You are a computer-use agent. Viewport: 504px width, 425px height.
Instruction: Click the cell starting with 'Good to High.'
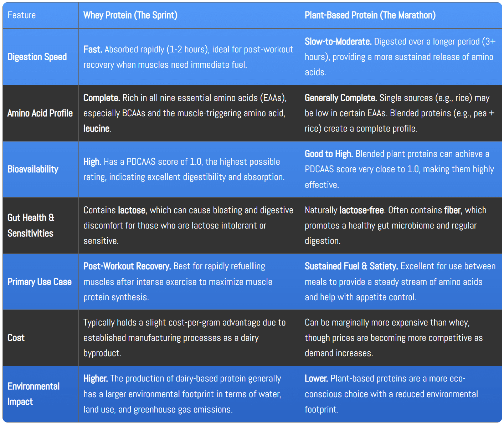(399, 169)
